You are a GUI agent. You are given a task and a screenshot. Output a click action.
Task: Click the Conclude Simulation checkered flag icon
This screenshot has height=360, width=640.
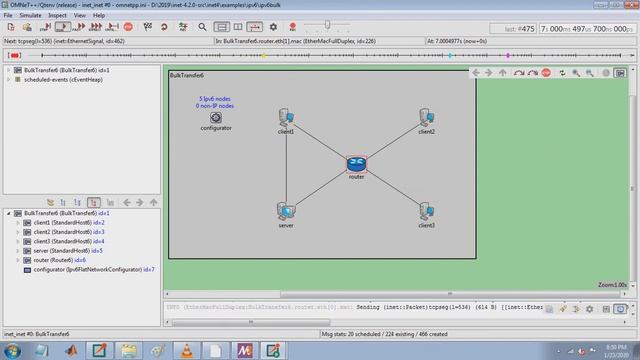click(148, 27)
